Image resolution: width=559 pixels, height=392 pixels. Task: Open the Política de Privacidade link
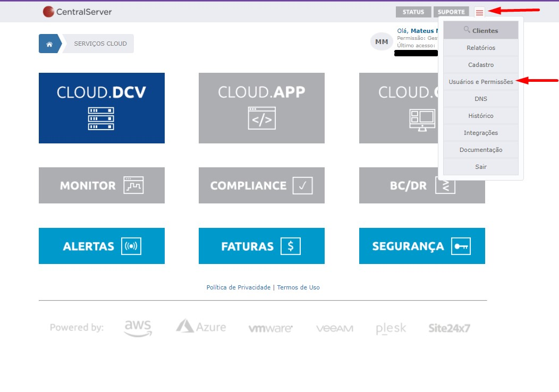(x=238, y=287)
